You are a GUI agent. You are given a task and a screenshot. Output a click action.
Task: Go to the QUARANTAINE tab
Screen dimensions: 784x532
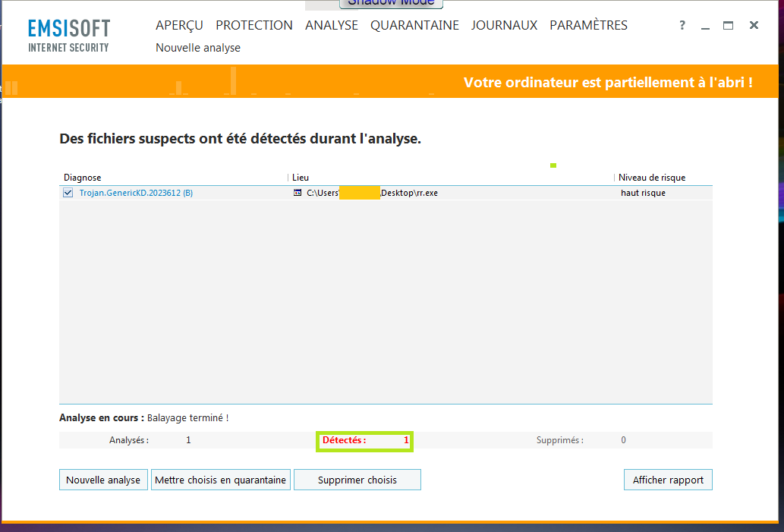(x=414, y=26)
